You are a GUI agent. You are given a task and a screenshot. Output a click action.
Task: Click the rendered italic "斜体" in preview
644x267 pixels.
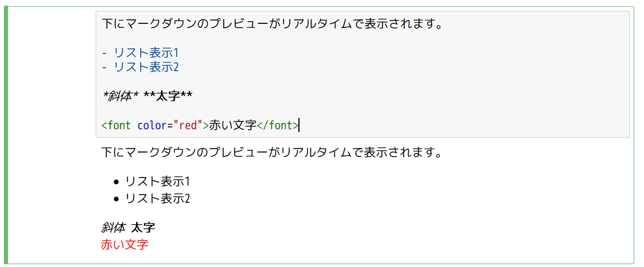113,228
